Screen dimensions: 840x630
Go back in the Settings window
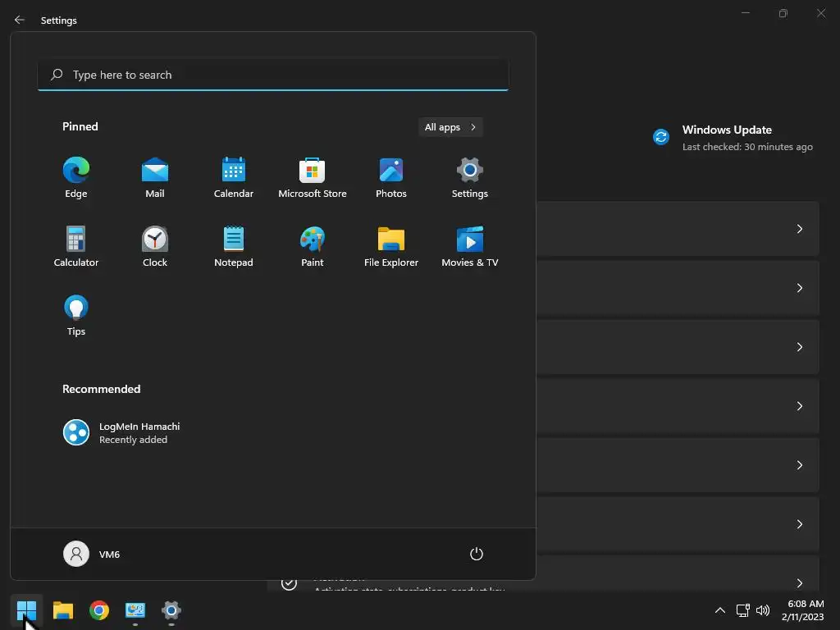[x=20, y=20]
